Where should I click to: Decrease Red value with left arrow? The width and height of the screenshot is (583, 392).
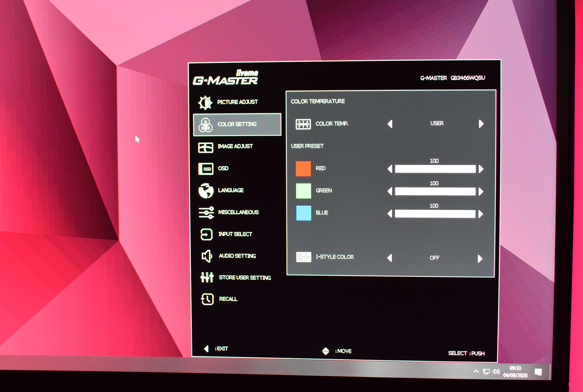tap(390, 169)
